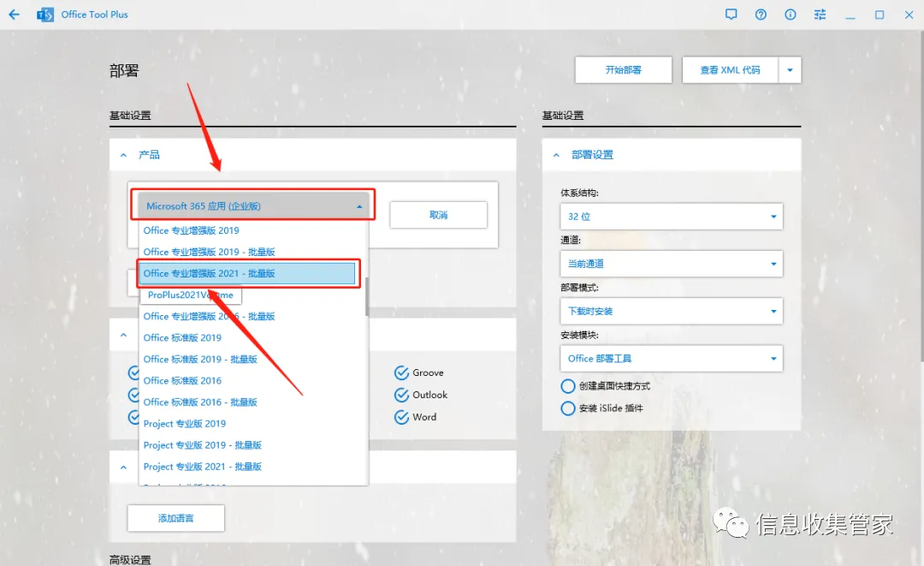
Task: Open the settings sliders icon
Action: [x=820, y=15]
